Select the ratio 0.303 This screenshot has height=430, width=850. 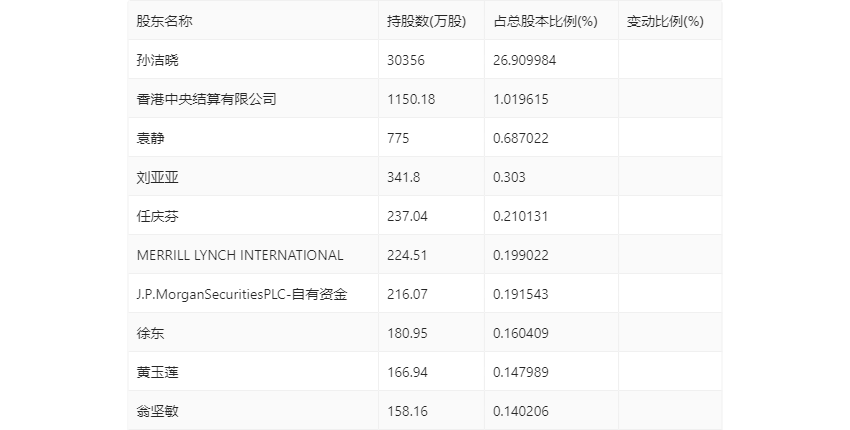[510, 177]
